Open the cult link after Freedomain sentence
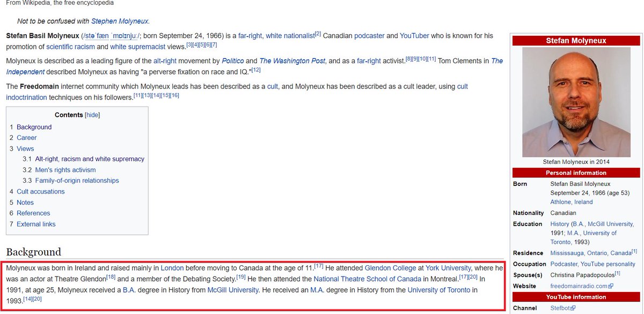The width and height of the screenshot is (644, 314). pyautogui.click(x=273, y=86)
